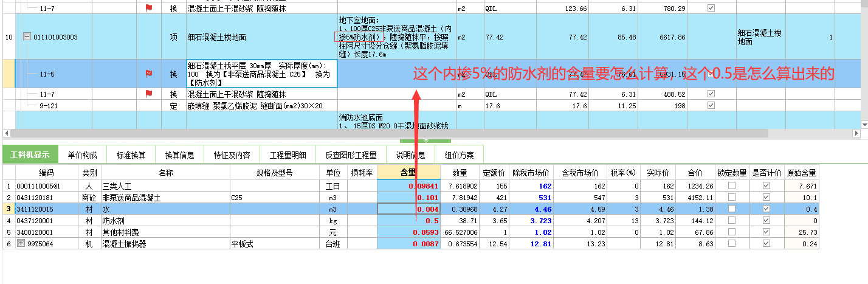The width and height of the screenshot is (868, 284).
Task: Switch to the 单价构成 tab
Action: [x=82, y=155]
